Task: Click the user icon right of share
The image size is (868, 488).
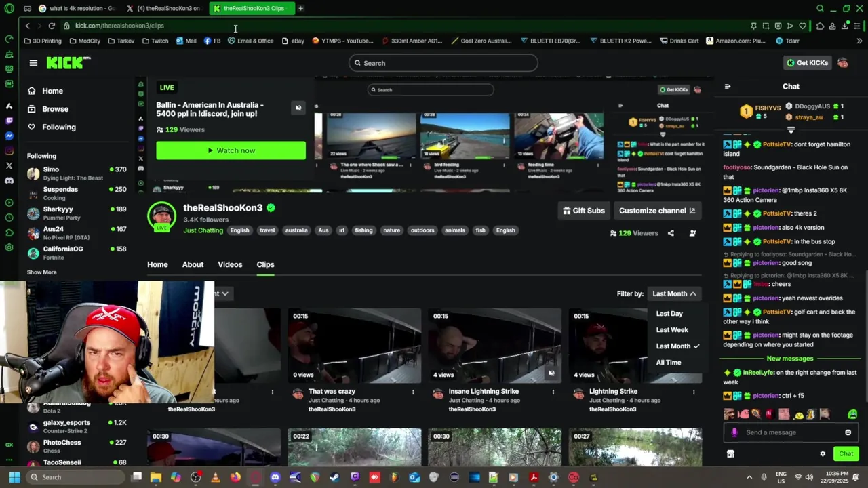Action: click(x=692, y=233)
